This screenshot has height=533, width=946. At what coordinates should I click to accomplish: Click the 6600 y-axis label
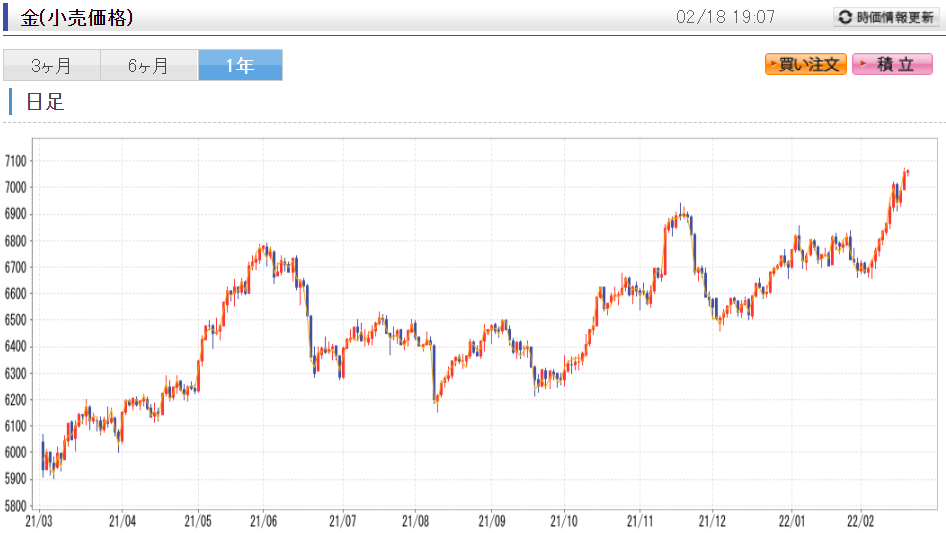(x=16, y=294)
